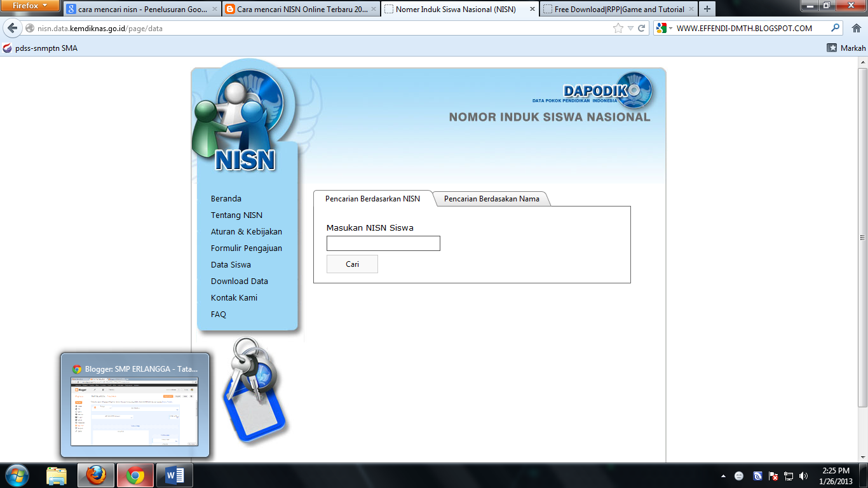The image size is (868, 488).
Task: Click the Cari button
Action: [352, 264]
